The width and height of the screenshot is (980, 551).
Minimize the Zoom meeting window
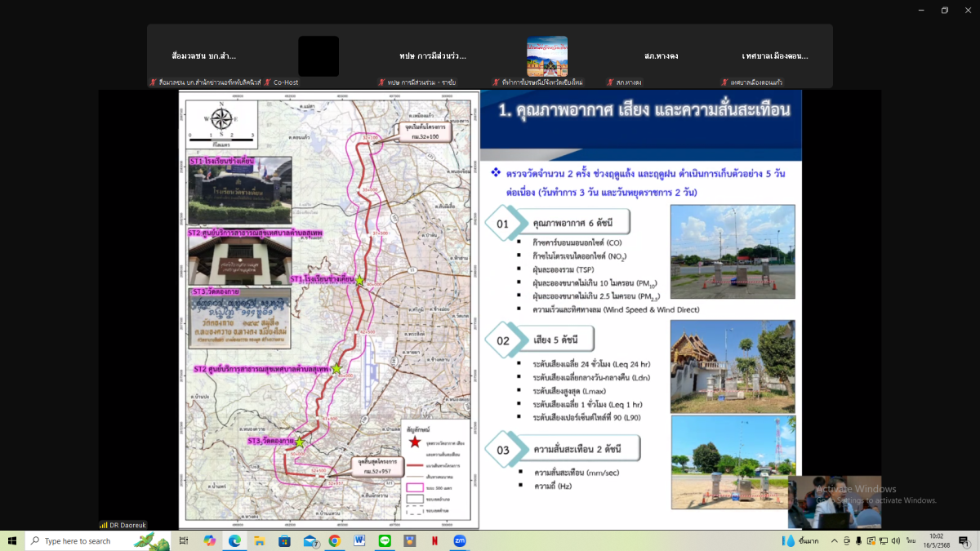pyautogui.click(x=920, y=10)
